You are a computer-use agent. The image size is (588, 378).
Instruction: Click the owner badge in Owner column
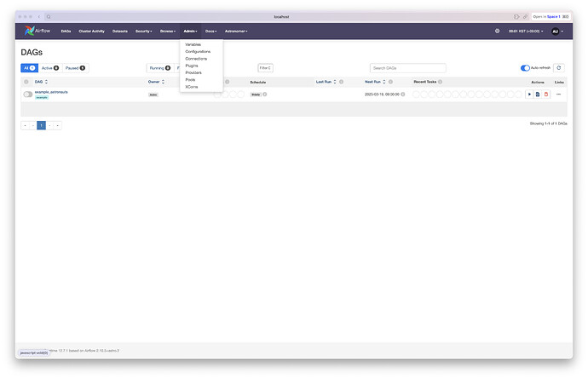153,94
